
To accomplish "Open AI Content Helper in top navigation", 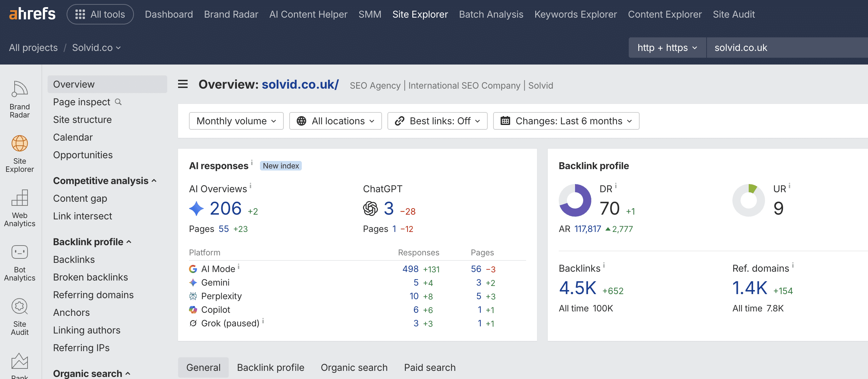I will click(308, 14).
